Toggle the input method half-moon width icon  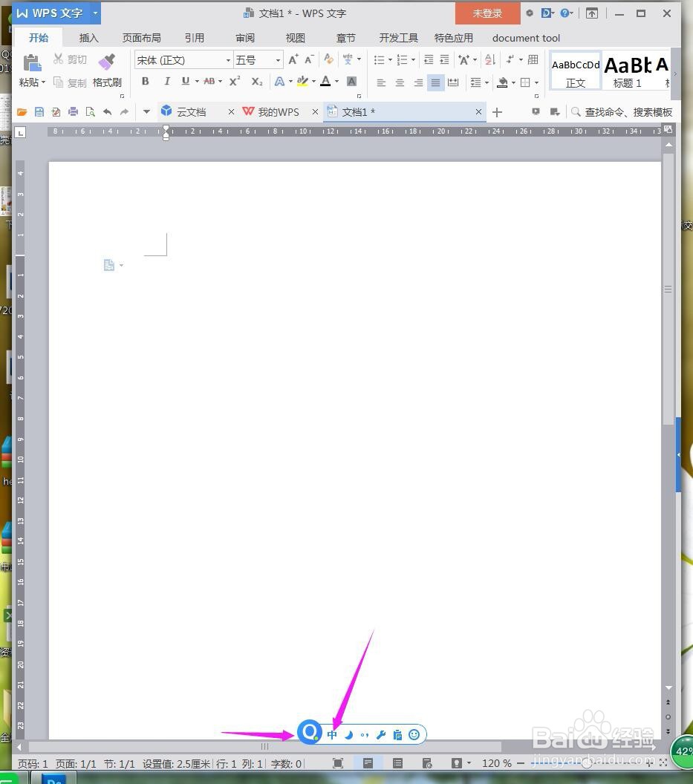point(349,734)
